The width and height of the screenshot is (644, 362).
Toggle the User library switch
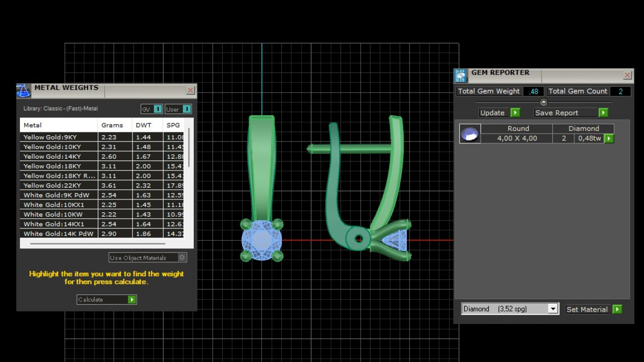coord(187,109)
